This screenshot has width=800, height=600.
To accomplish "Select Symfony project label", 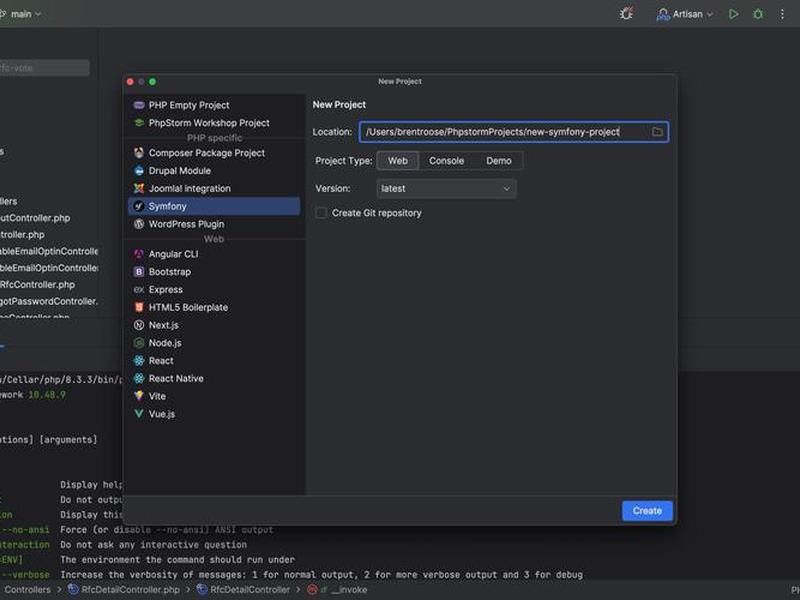I will (167, 206).
